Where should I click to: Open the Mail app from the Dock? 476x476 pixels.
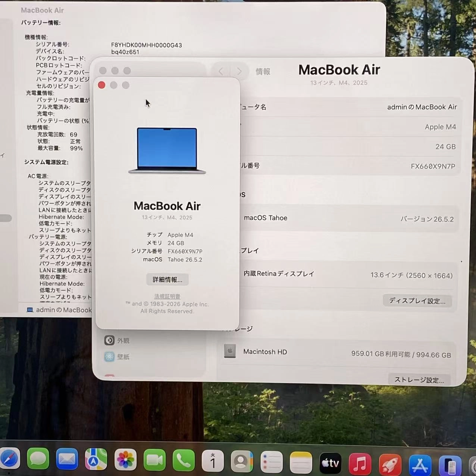click(x=67, y=459)
